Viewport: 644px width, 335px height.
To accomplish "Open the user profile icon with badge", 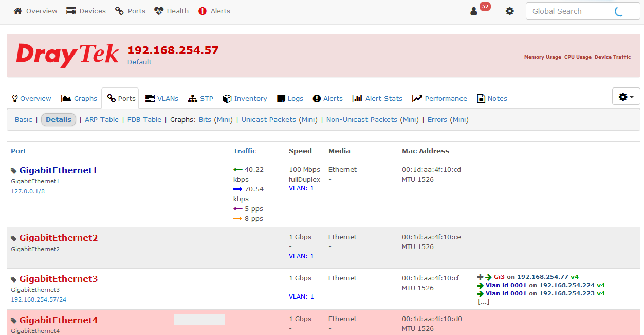I will 474,11.
